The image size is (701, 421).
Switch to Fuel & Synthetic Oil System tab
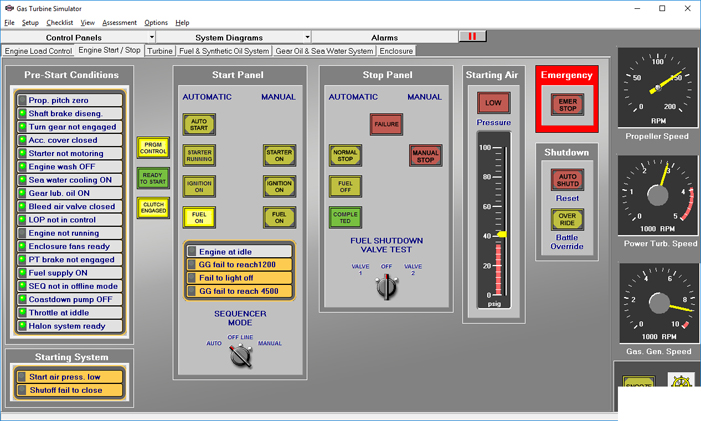(224, 51)
